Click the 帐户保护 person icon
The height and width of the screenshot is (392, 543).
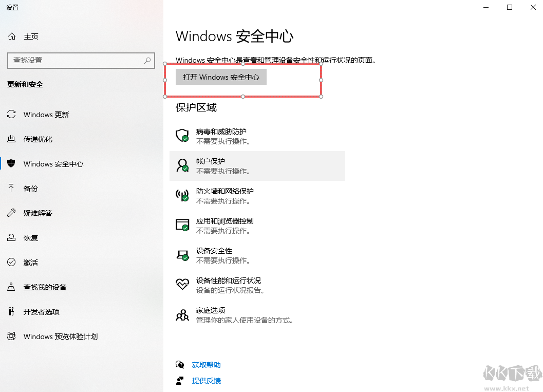tap(182, 165)
